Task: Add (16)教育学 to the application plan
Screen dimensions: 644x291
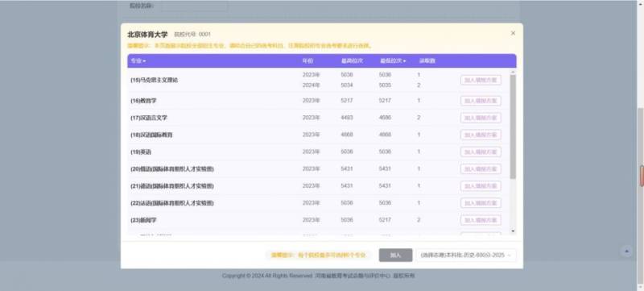Action: point(481,101)
